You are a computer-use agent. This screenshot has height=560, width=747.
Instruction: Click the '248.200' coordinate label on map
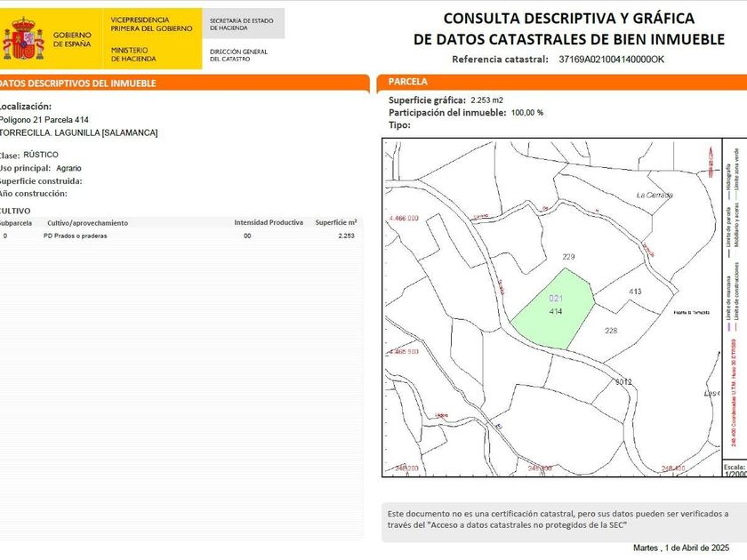[406, 468]
